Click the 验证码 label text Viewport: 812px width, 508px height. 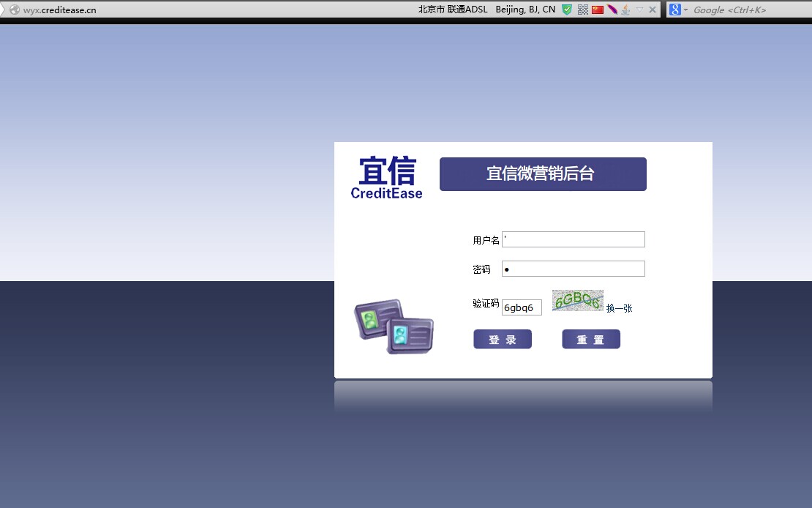point(486,303)
